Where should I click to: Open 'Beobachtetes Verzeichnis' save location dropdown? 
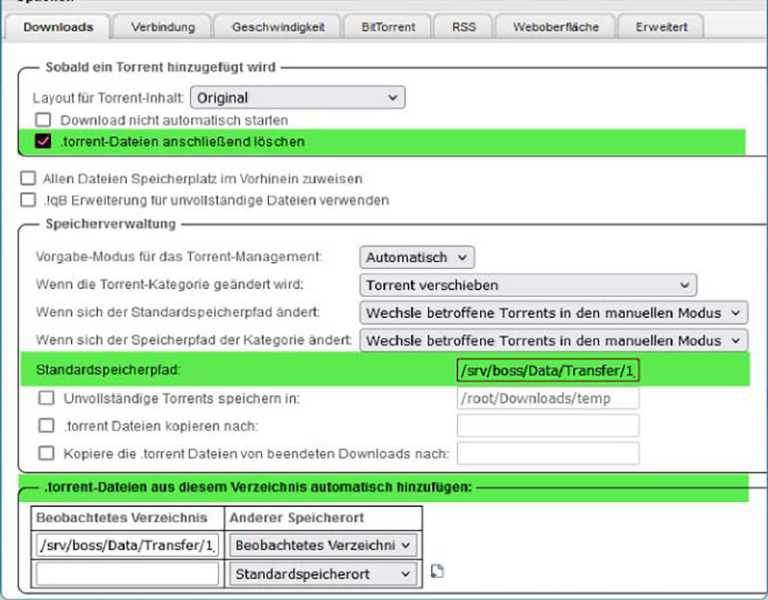[323, 545]
